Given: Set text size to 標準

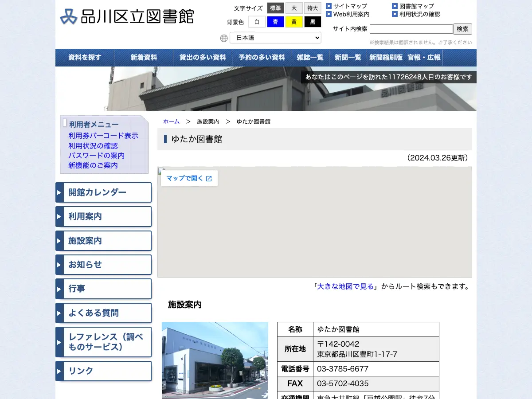Looking at the screenshot, I should point(275,8).
